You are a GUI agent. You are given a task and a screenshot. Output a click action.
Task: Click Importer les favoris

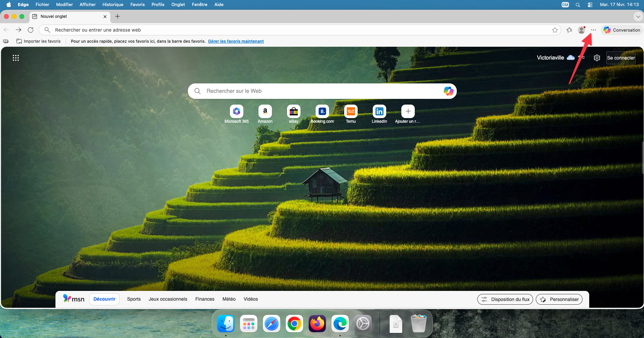click(x=38, y=41)
